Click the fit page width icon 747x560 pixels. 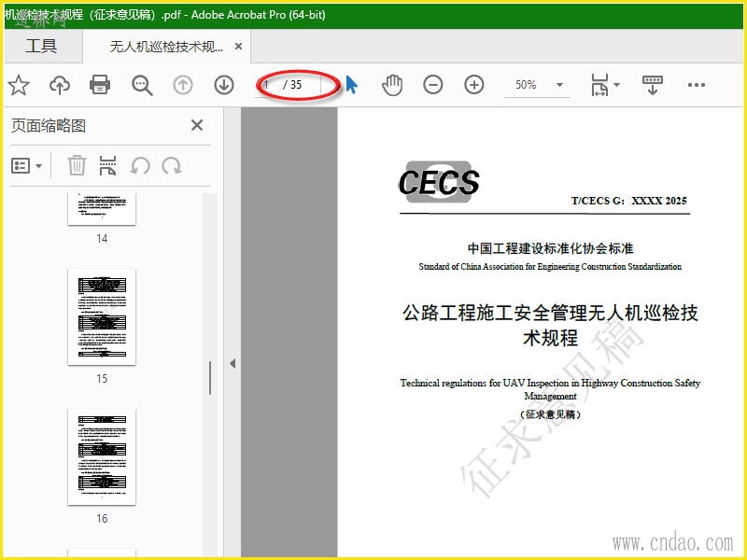pos(599,85)
